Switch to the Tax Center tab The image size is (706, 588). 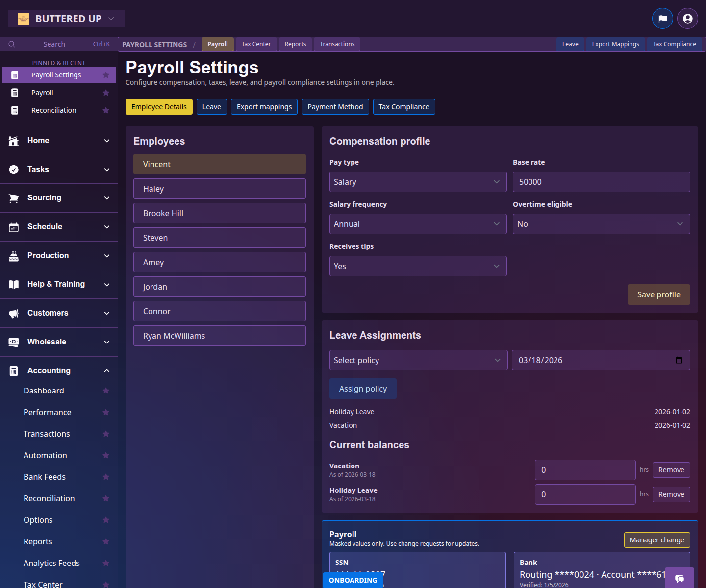[256, 44]
